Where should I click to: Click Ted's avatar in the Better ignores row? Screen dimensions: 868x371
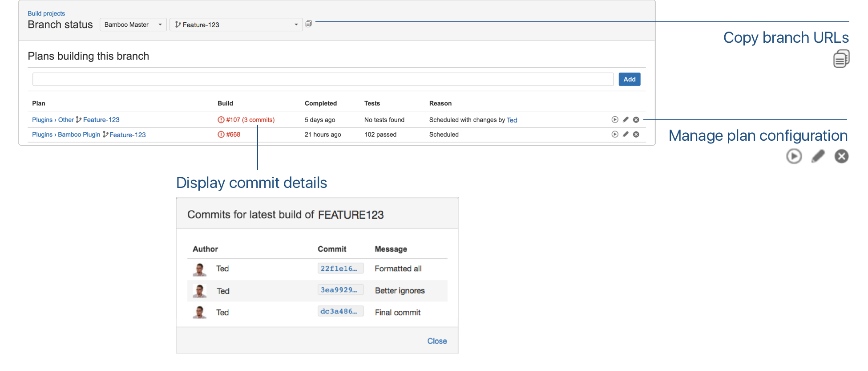pos(200,291)
